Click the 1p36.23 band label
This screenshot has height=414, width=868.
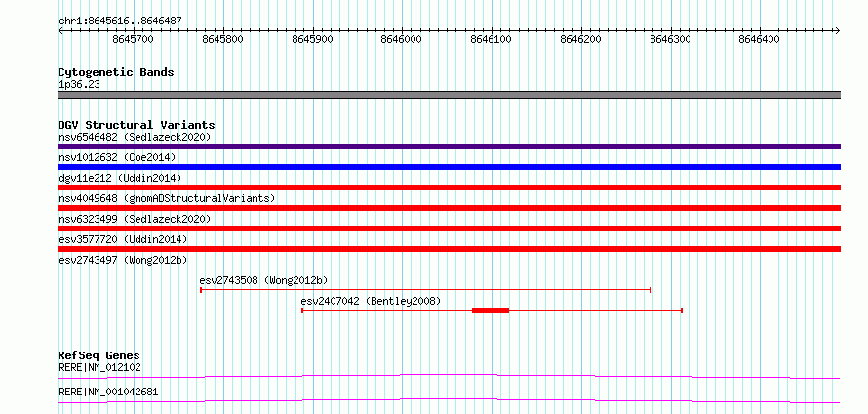coord(79,85)
